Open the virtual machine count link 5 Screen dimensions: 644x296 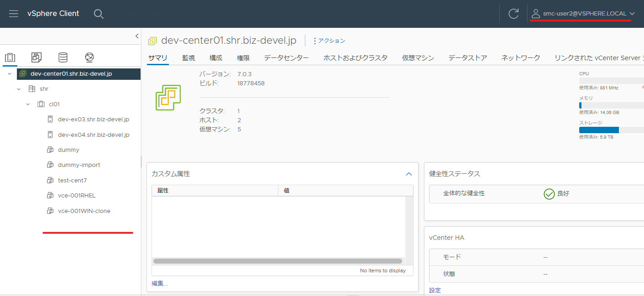click(x=239, y=130)
